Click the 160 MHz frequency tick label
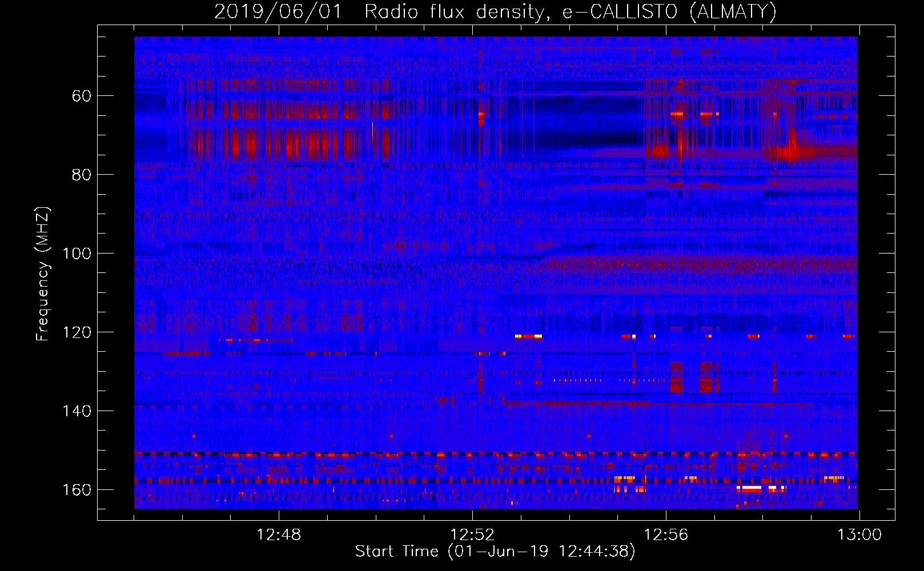The image size is (924, 571). coord(76,490)
